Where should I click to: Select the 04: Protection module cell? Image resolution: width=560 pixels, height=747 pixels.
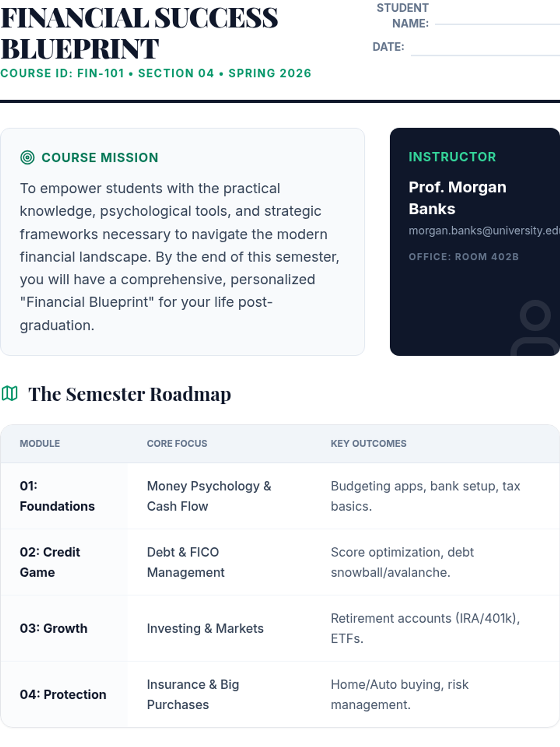click(64, 695)
